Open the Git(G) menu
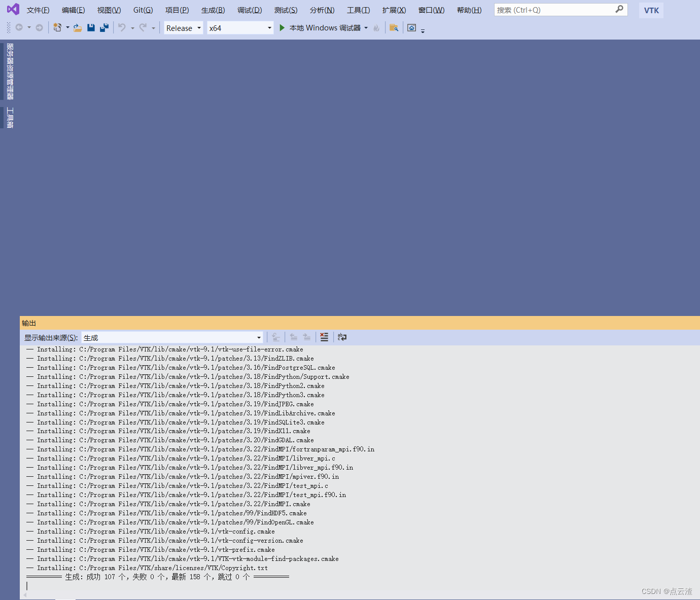This screenshot has height=600, width=700. click(143, 10)
